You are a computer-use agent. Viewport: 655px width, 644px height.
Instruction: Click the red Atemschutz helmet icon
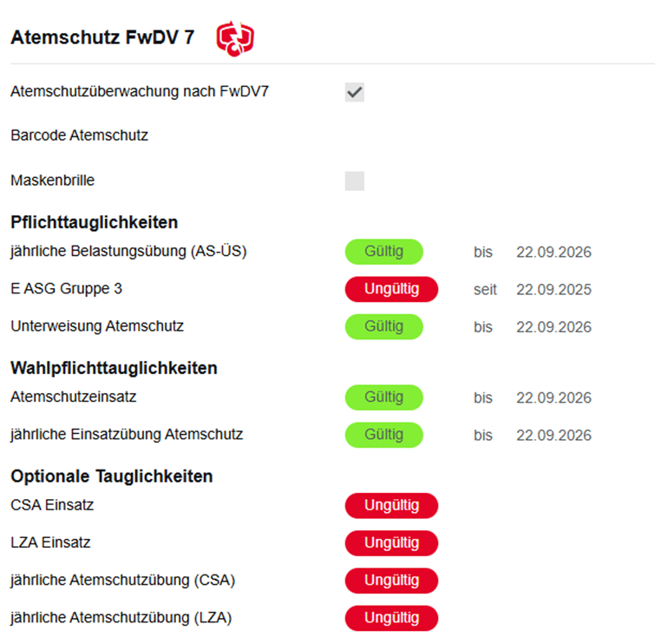[234, 37]
